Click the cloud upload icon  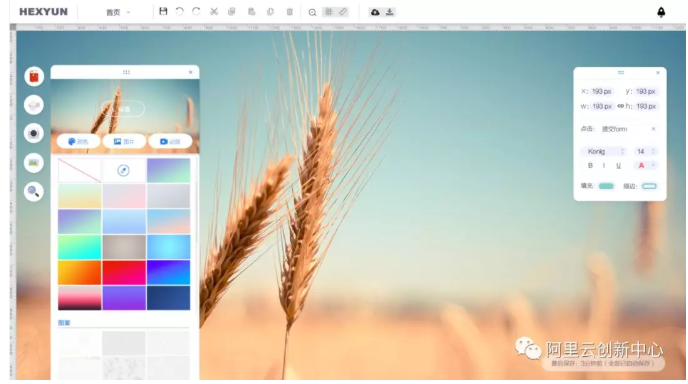[x=375, y=12]
